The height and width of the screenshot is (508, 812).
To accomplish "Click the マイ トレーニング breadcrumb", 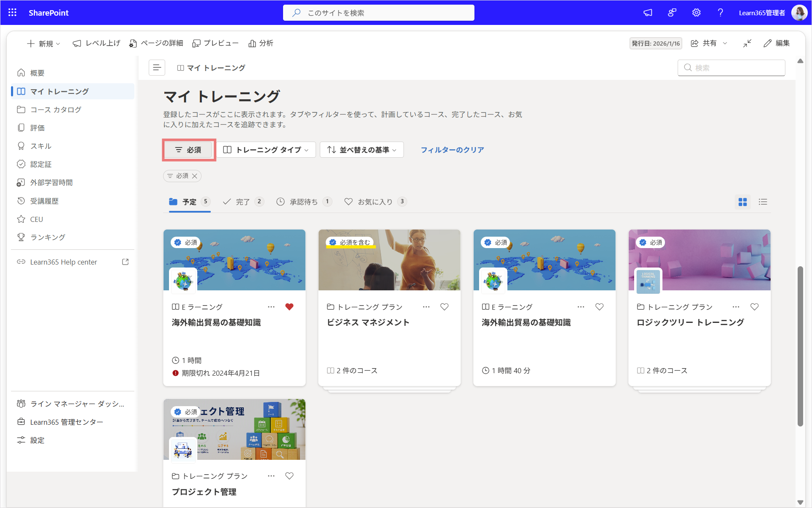I will [211, 68].
